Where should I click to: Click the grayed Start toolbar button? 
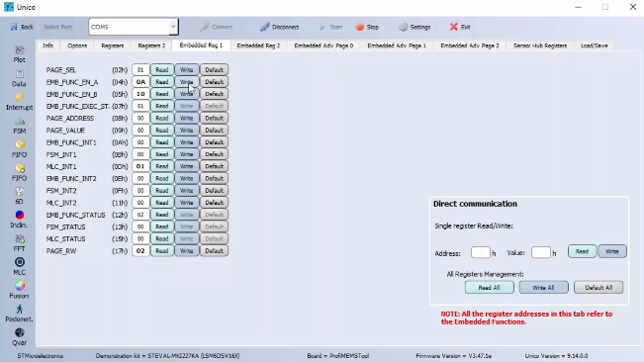[331, 27]
